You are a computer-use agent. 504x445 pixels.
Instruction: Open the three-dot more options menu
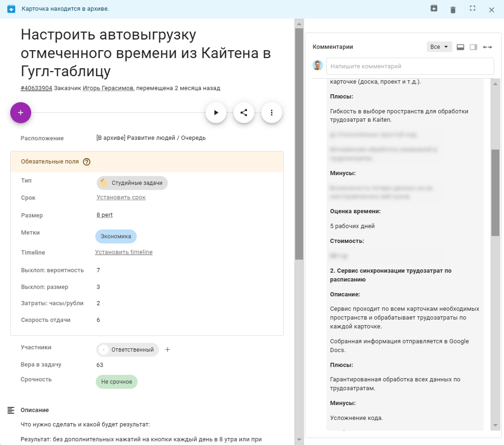[272, 112]
